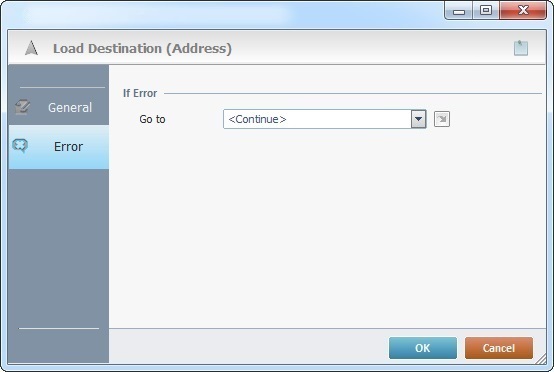Click the notes clipboard icon in header

521,48
